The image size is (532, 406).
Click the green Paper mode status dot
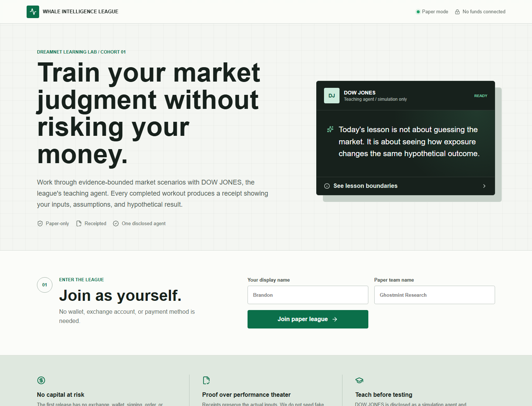coord(418,12)
